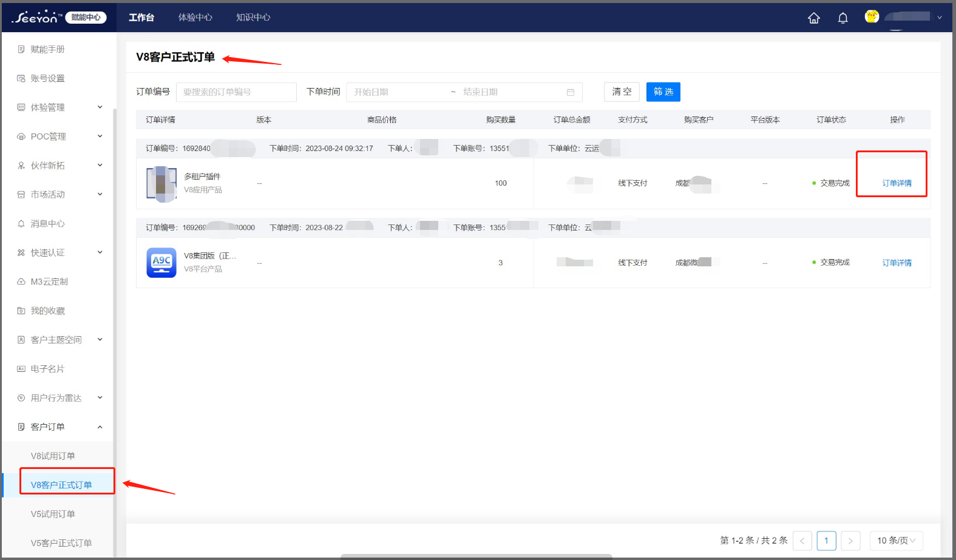Click 购买数量 column header
This screenshot has width=956, height=560.
(501, 120)
